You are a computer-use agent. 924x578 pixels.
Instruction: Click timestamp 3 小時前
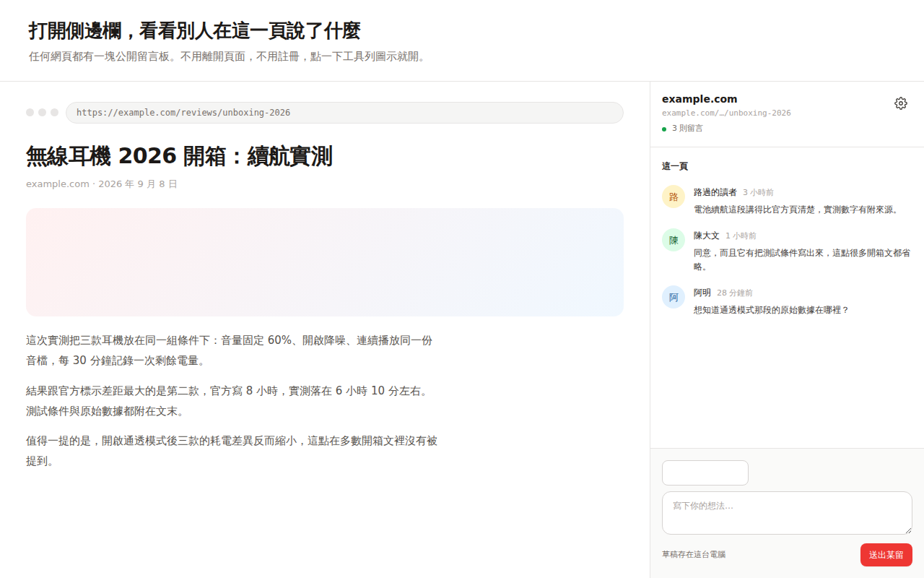click(x=758, y=193)
